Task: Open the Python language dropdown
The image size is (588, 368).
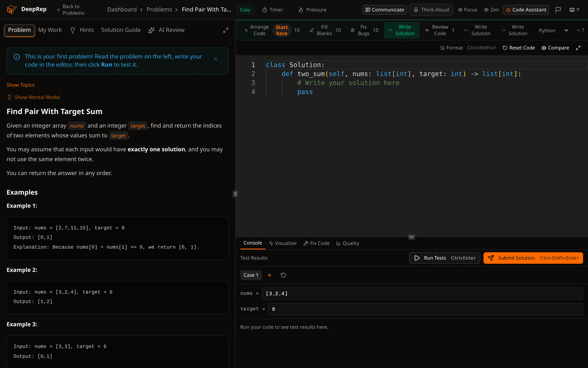Action: coord(553,30)
